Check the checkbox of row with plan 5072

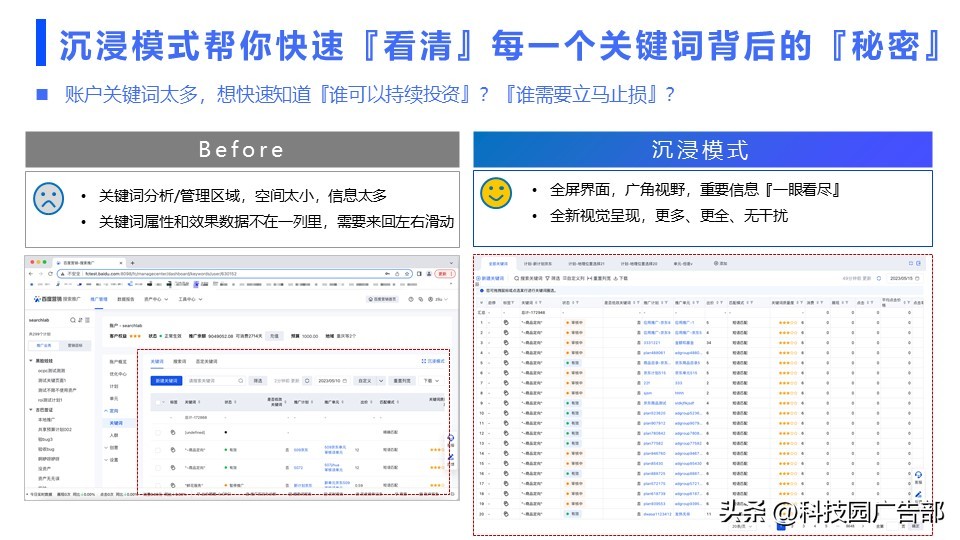pyautogui.click(x=158, y=467)
